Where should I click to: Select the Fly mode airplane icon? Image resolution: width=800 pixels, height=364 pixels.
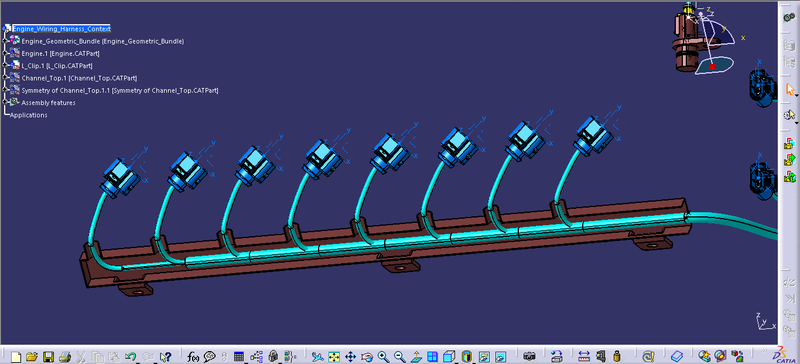point(317,356)
